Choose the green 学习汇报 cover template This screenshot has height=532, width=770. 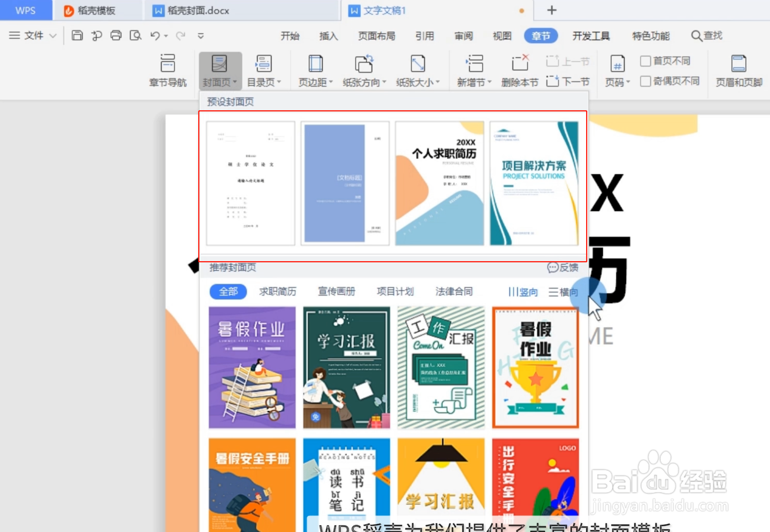click(346, 368)
